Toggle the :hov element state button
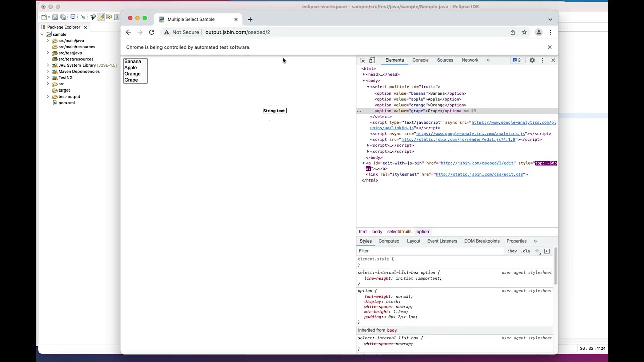Screen dimensions: 644x362 click(512, 251)
